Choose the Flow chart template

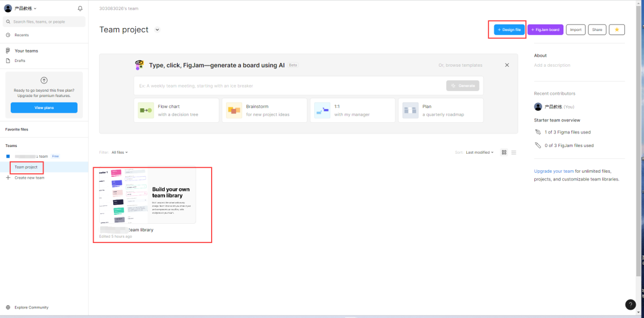click(176, 110)
